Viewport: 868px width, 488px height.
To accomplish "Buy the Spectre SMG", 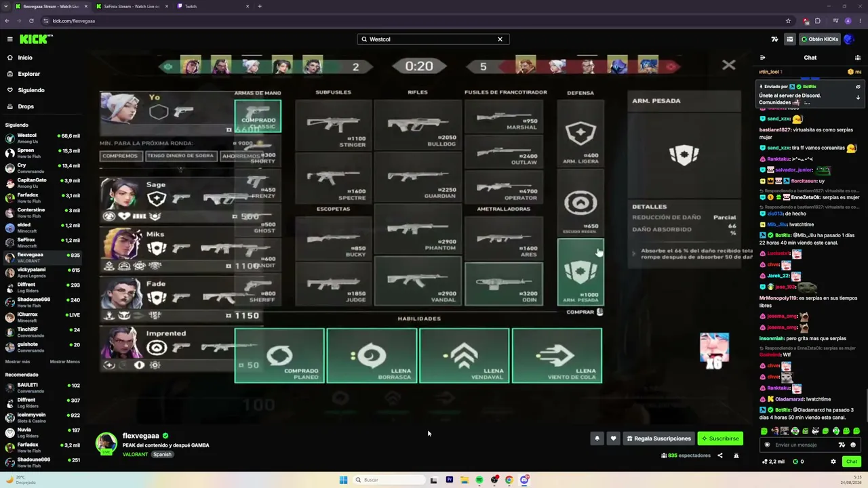I will 333,176.
